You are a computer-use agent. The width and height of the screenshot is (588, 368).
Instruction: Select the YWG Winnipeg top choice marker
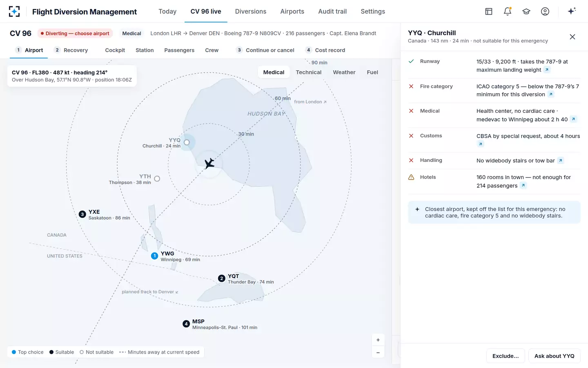[x=154, y=256]
